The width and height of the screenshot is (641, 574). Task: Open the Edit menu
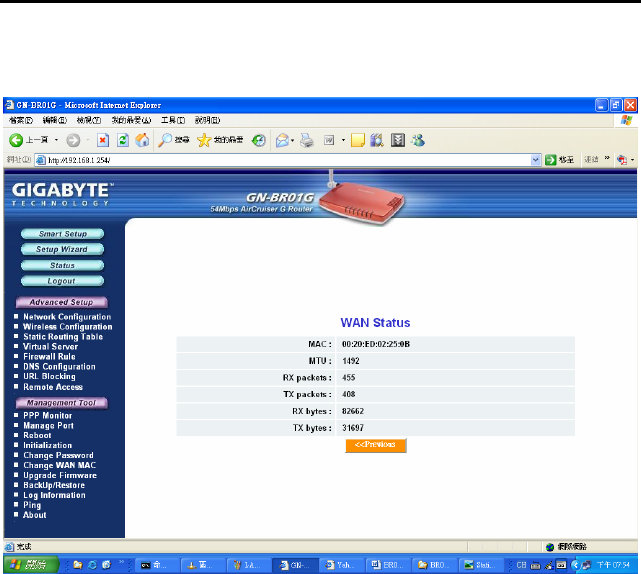point(55,120)
